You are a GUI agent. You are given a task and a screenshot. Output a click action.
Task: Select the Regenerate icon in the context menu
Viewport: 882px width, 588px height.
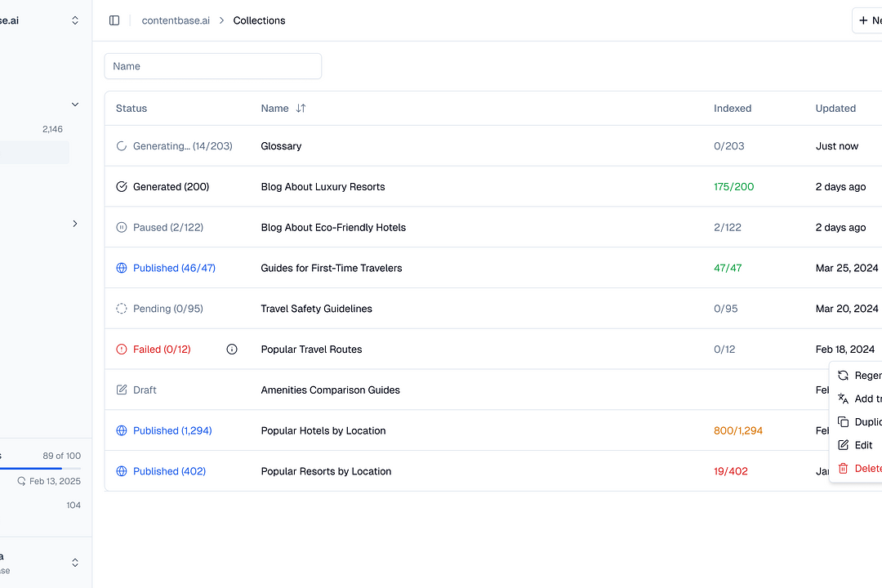pos(843,375)
